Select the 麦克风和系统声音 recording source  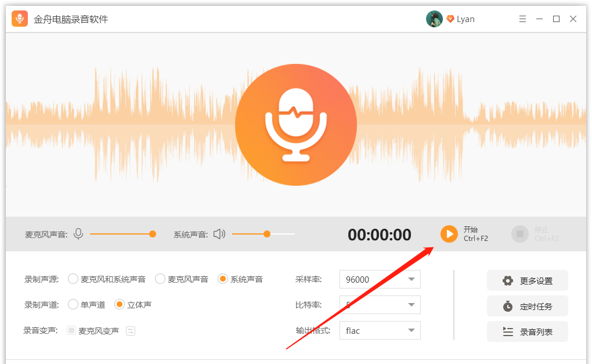(x=73, y=279)
